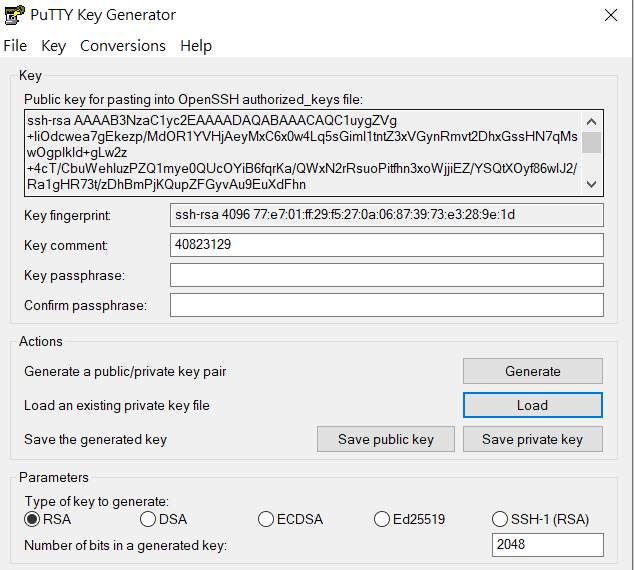The image size is (634, 570).
Task: Click 'Save the generated key' label
Action: (95, 439)
